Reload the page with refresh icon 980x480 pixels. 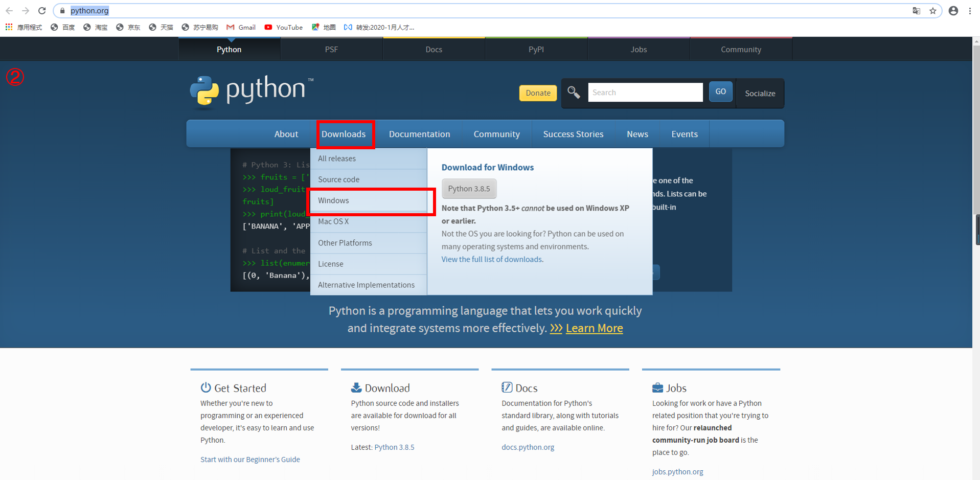(x=42, y=11)
